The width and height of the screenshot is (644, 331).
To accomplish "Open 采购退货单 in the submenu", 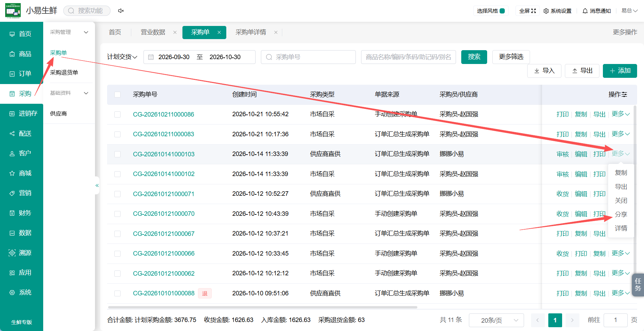I will click(64, 73).
